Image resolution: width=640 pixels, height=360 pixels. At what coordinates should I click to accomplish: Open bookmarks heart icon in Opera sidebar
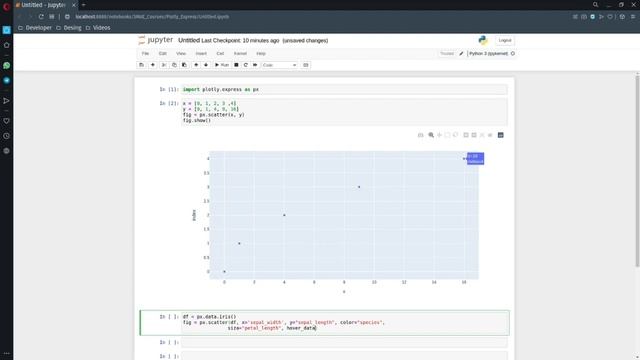click(7, 121)
